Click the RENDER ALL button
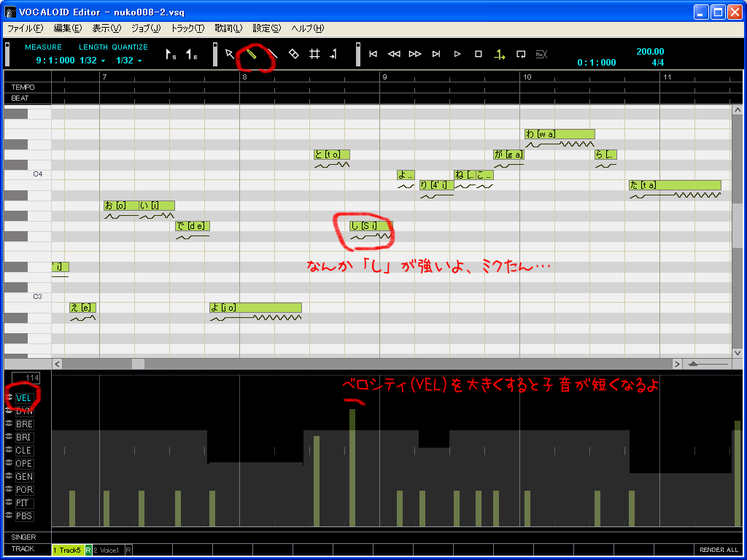747x560 pixels. (x=719, y=550)
